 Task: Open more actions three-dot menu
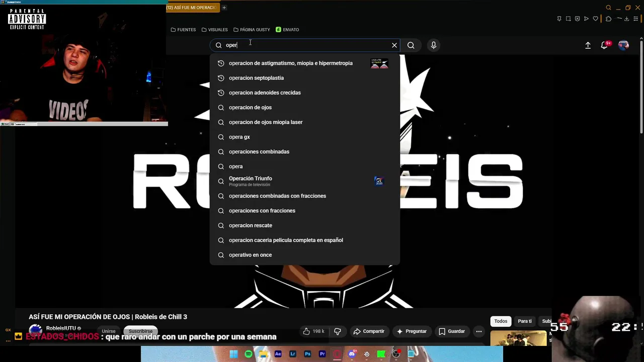point(479,331)
